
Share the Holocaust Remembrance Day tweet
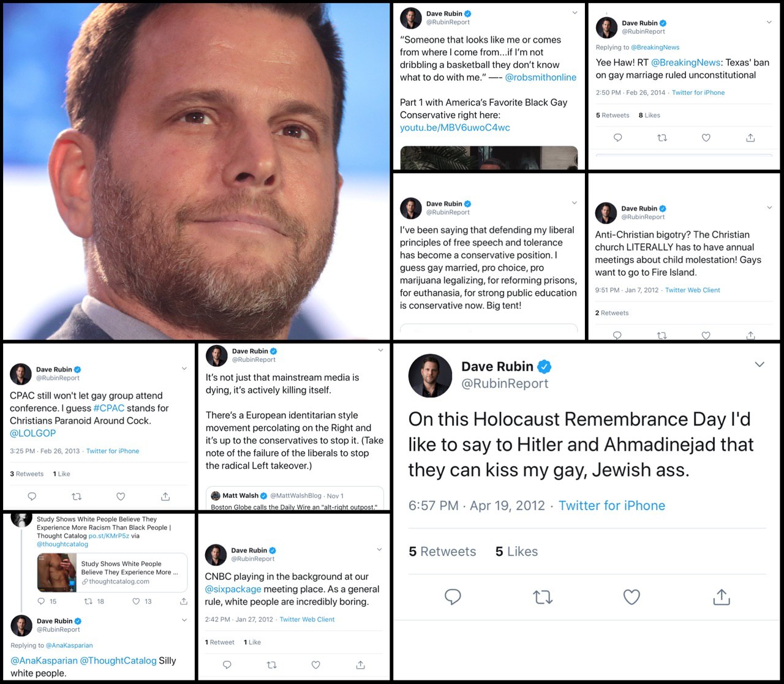722,596
